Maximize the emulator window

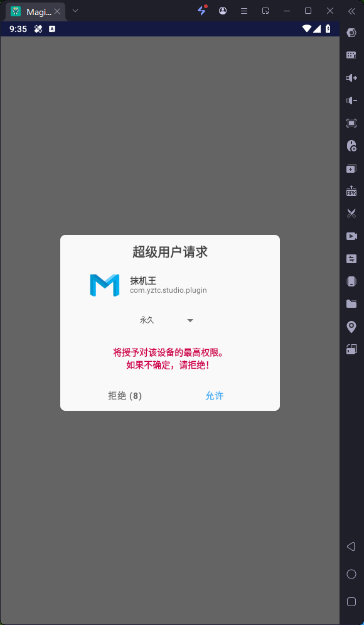pos(308,11)
